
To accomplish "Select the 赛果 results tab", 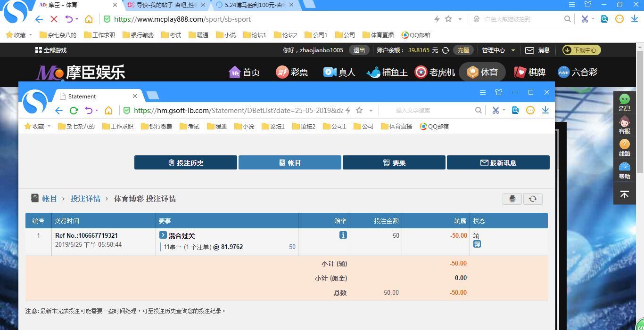I will coord(394,162).
